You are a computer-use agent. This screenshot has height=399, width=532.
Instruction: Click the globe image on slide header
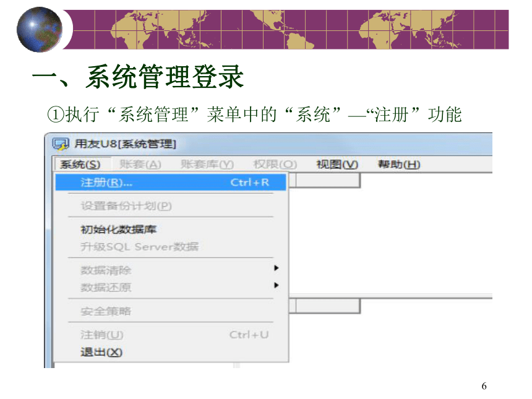pos(40,30)
